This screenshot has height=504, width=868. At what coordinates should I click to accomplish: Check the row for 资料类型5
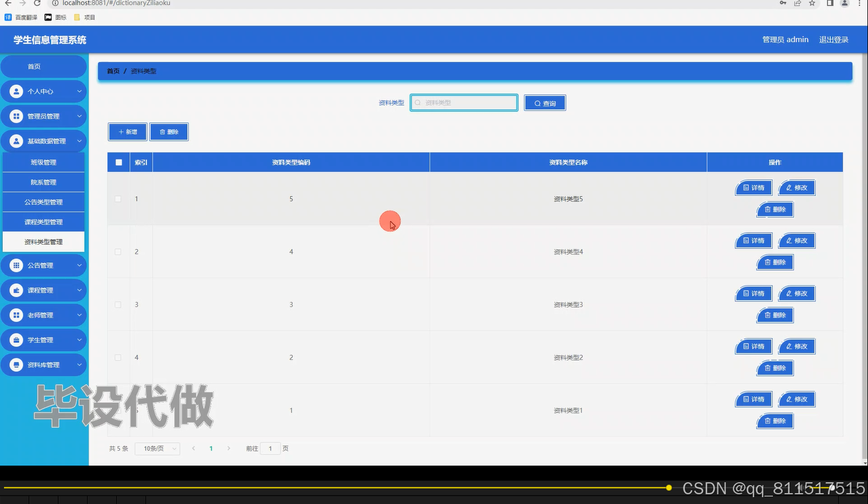(118, 199)
